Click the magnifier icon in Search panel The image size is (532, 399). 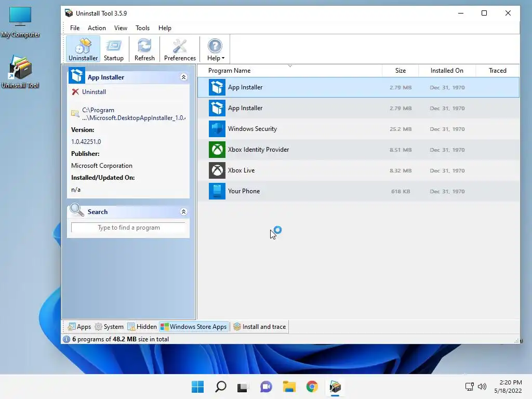[x=77, y=210]
